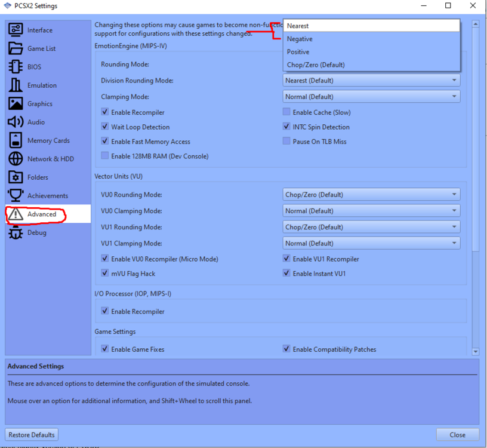Open the VU1 Clamping Mode dropdown
Viewport: 487px width, 448px height.
click(371, 243)
